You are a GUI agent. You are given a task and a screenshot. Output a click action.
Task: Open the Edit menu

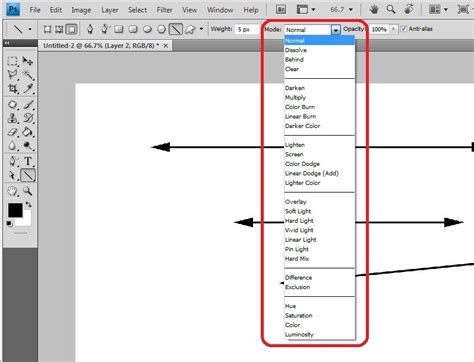[x=56, y=10]
